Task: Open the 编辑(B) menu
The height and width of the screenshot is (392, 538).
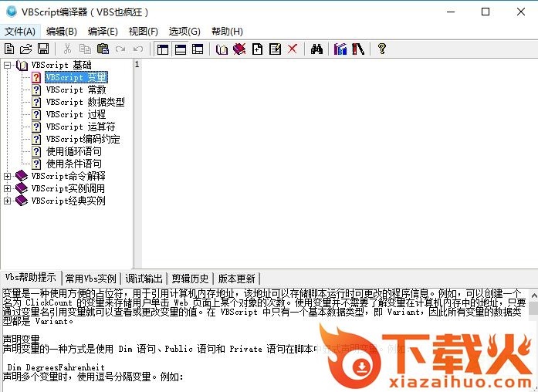Action: [62, 32]
